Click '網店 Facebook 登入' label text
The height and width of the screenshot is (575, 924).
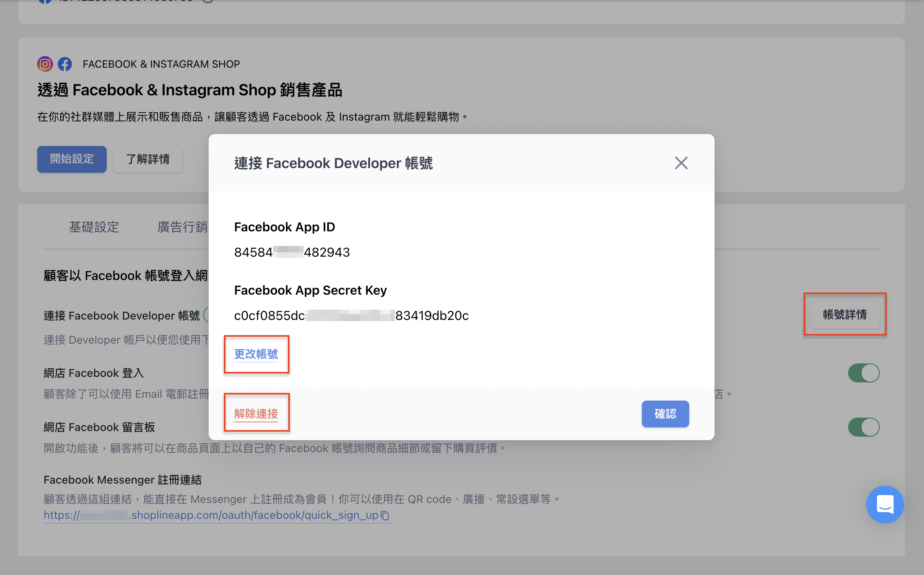(x=94, y=373)
